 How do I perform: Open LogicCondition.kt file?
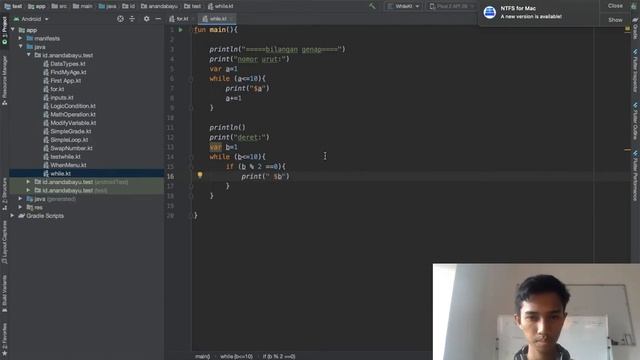point(73,106)
